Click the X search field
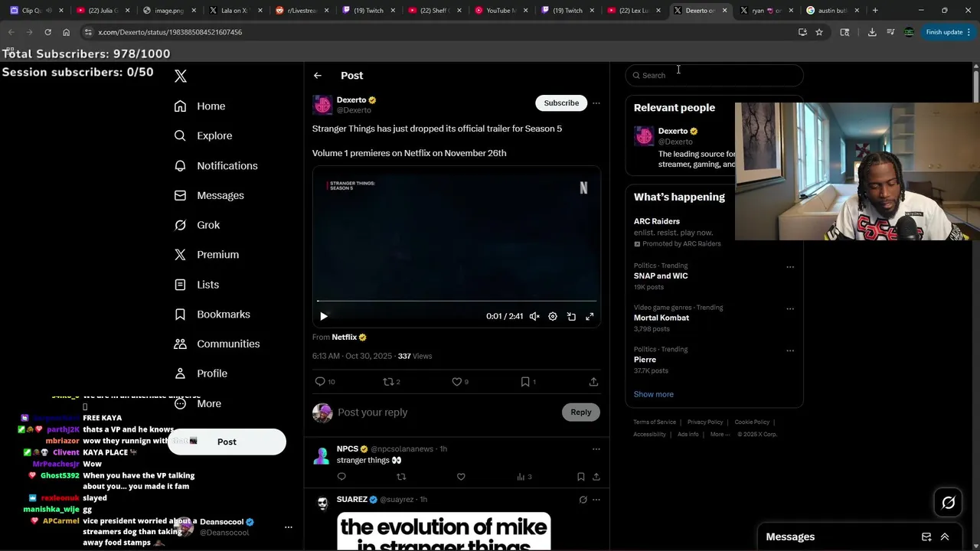980x551 pixels. point(714,75)
